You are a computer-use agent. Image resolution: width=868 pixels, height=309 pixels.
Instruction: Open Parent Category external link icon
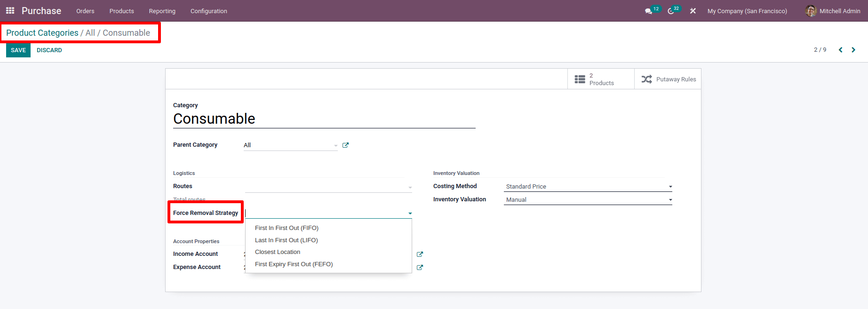[x=345, y=145]
